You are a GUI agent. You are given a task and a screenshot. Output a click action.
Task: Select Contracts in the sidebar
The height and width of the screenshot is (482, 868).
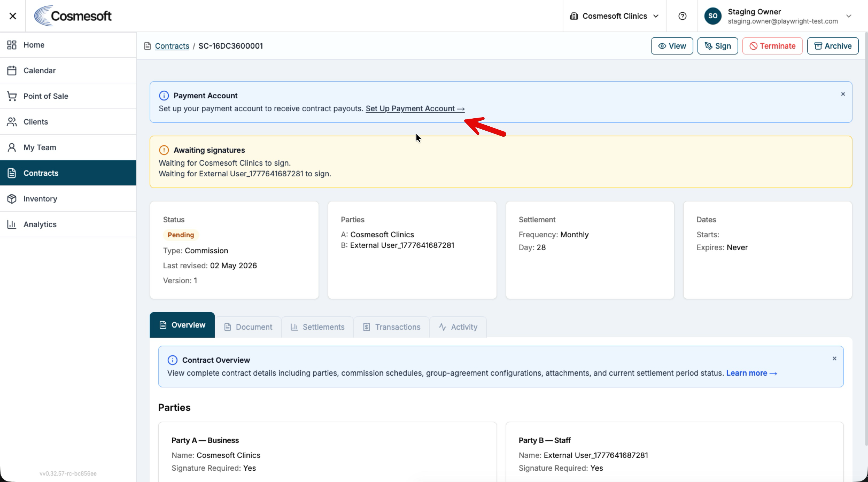click(68, 173)
